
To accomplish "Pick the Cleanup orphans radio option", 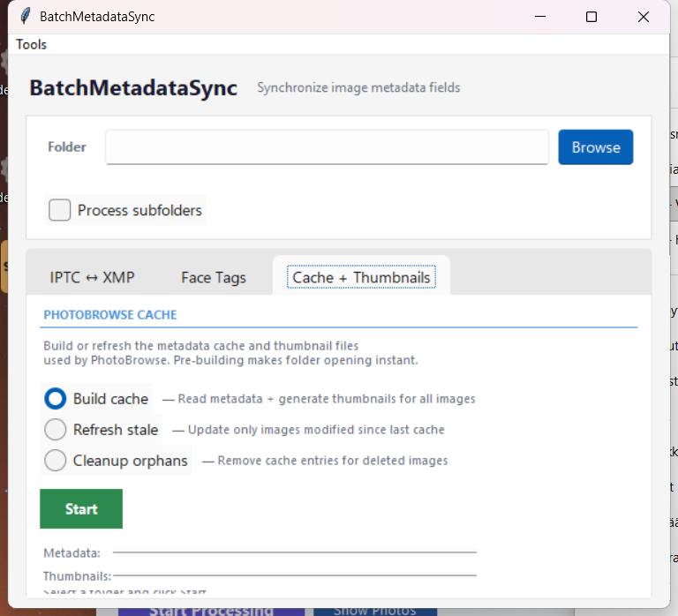I will click(x=55, y=461).
